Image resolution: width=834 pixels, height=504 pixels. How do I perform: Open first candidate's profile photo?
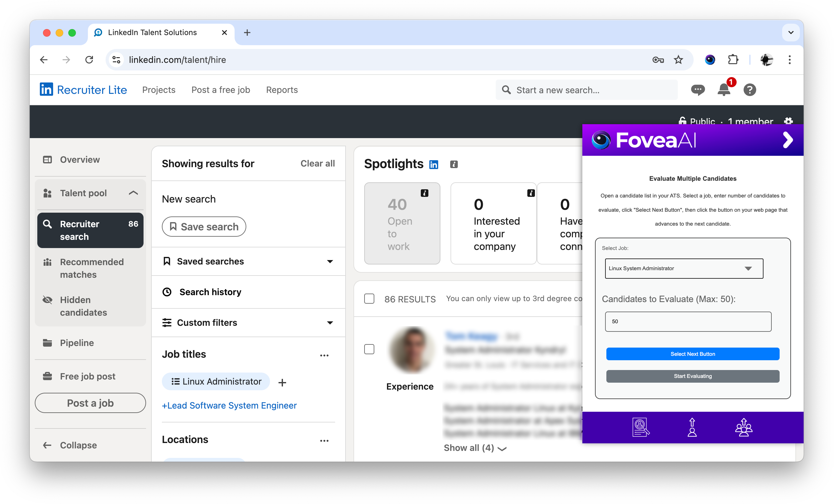coord(411,349)
